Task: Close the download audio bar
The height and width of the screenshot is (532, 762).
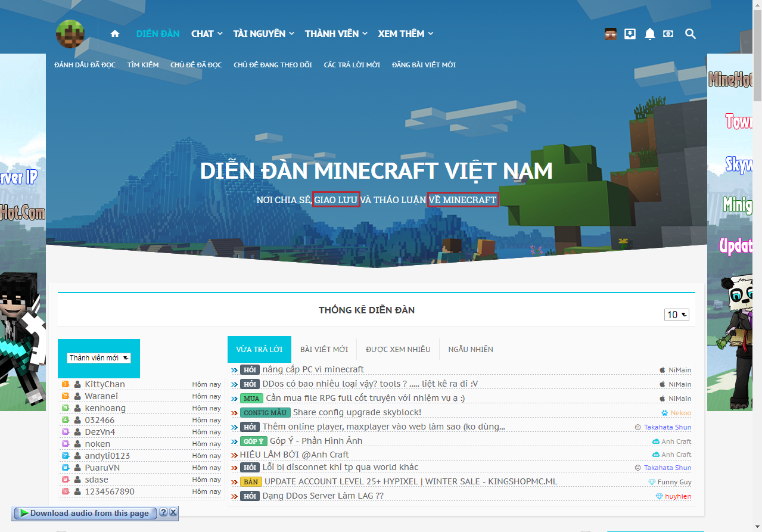Action: (173, 512)
